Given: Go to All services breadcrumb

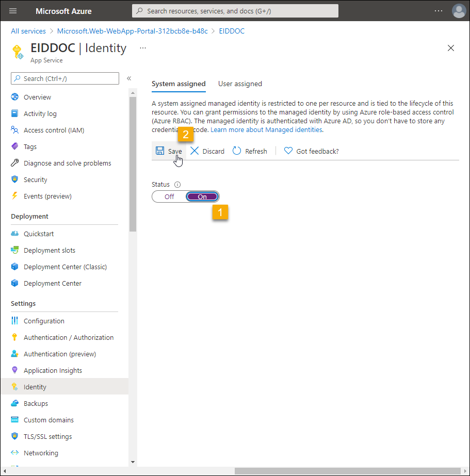Looking at the screenshot, I should [x=28, y=31].
